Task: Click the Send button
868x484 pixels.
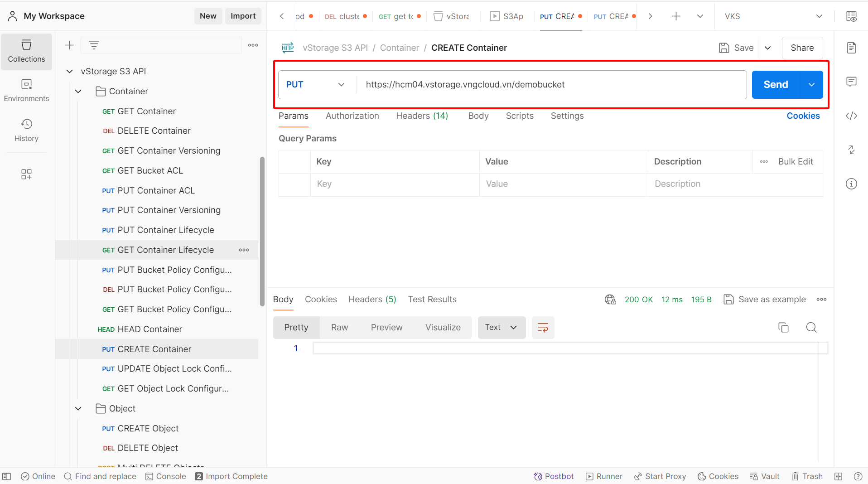Action: 776,85
